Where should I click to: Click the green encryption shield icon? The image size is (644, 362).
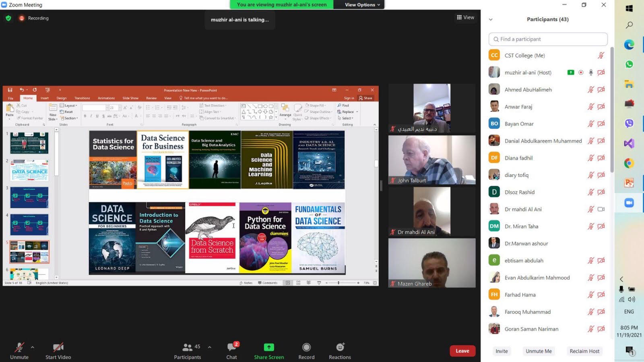tap(8, 18)
